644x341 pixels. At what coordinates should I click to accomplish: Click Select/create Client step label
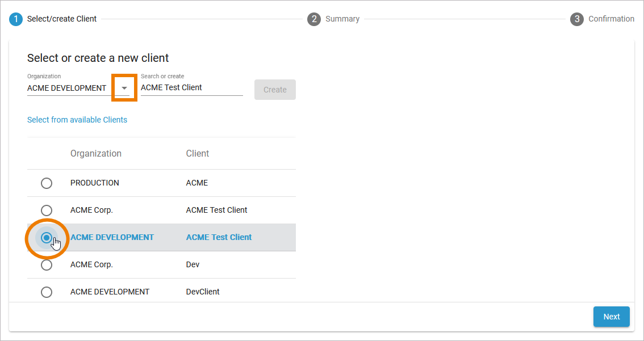[62, 19]
